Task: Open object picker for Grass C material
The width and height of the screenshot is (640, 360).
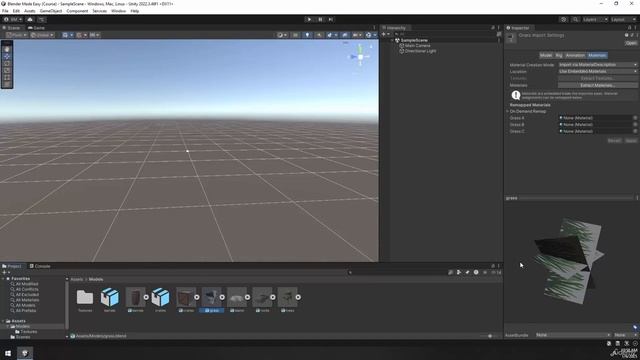Action: pyautogui.click(x=635, y=131)
